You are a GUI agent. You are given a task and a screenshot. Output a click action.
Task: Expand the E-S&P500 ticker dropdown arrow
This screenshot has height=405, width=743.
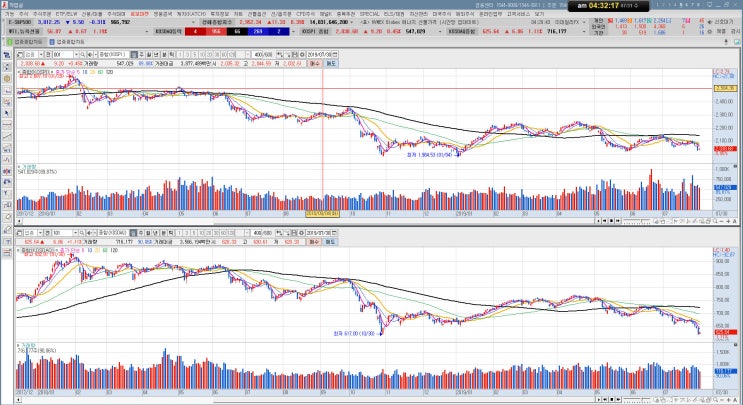[x=193, y=22]
